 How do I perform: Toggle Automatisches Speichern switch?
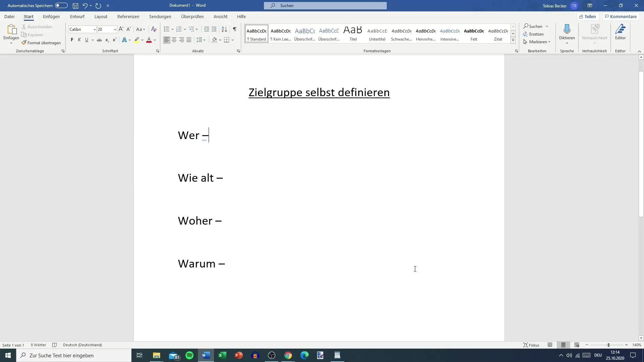pyautogui.click(x=61, y=5)
